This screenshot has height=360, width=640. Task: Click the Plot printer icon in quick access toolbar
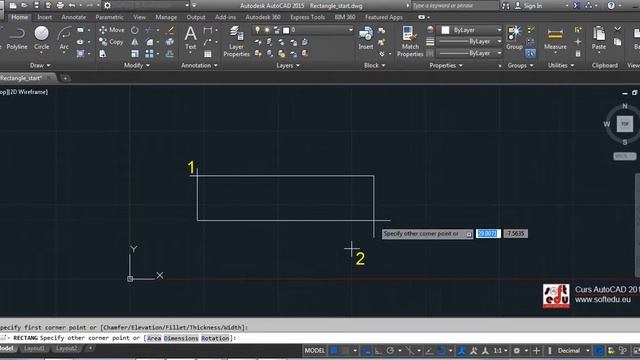pos(60,5)
